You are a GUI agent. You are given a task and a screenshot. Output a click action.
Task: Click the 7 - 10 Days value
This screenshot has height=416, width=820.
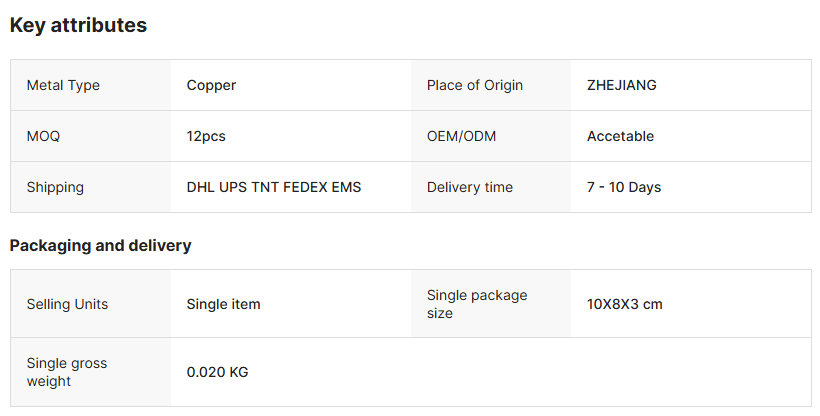(624, 187)
